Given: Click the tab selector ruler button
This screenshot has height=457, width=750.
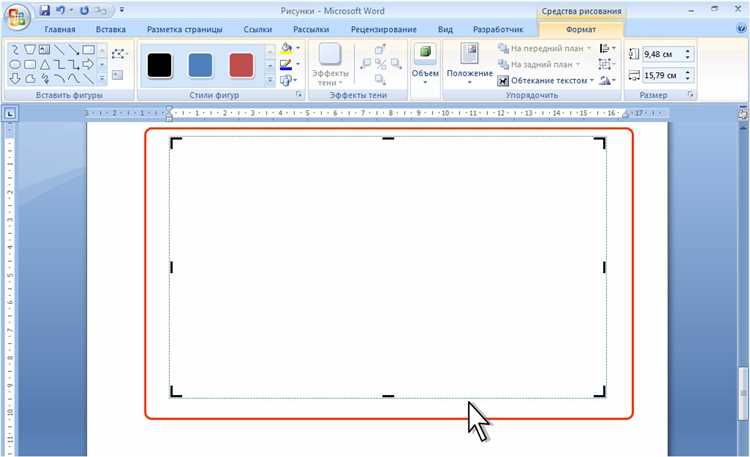Looking at the screenshot, I should (10, 113).
